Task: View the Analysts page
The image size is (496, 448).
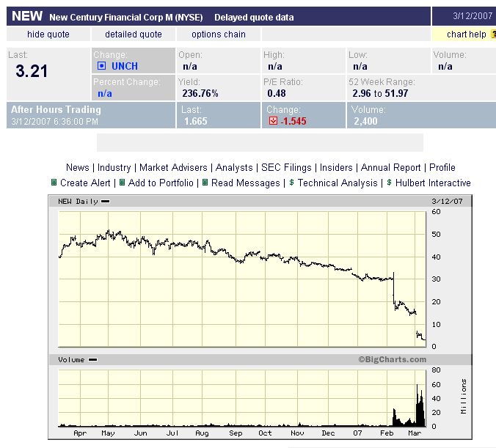Action: click(x=234, y=168)
